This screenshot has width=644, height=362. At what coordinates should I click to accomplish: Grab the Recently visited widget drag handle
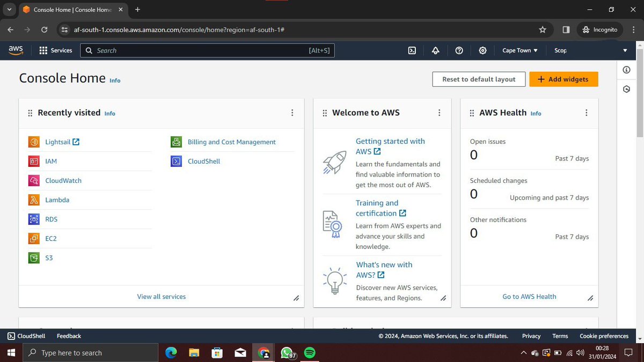tap(30, 113)
